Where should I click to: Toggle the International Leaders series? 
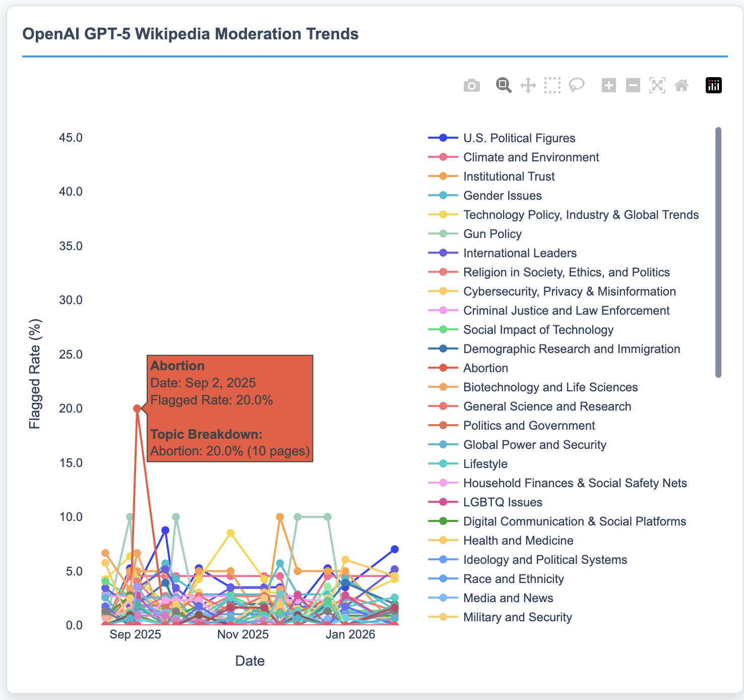520,253
